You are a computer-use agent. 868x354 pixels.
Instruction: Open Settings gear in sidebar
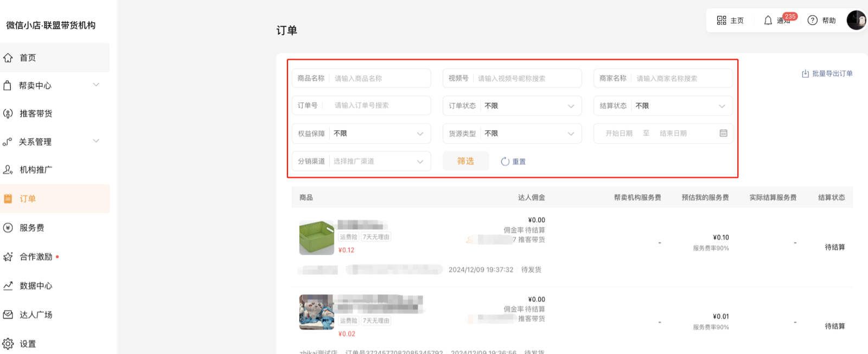pos(8,344)
